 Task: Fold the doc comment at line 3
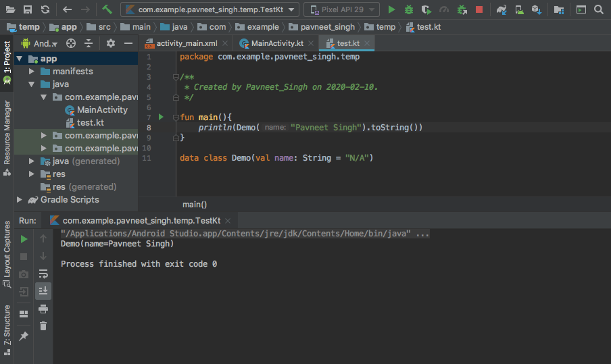[x=176, y=77]
